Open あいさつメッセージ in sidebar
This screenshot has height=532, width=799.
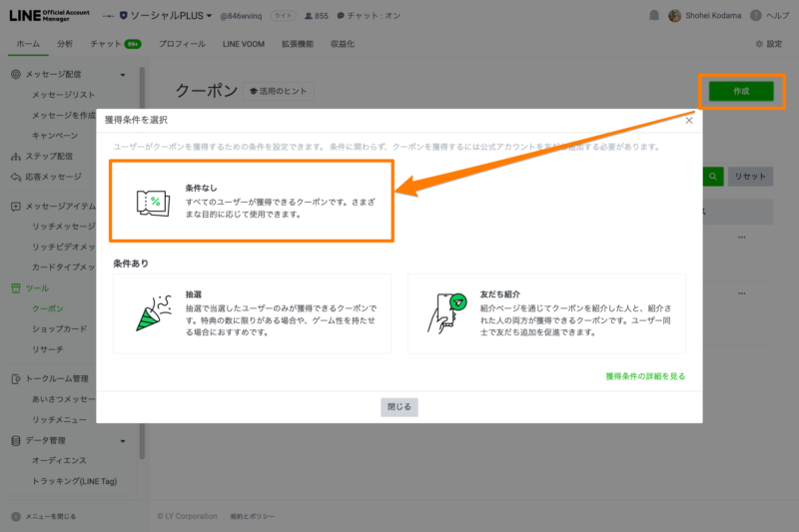coord(64,399)
